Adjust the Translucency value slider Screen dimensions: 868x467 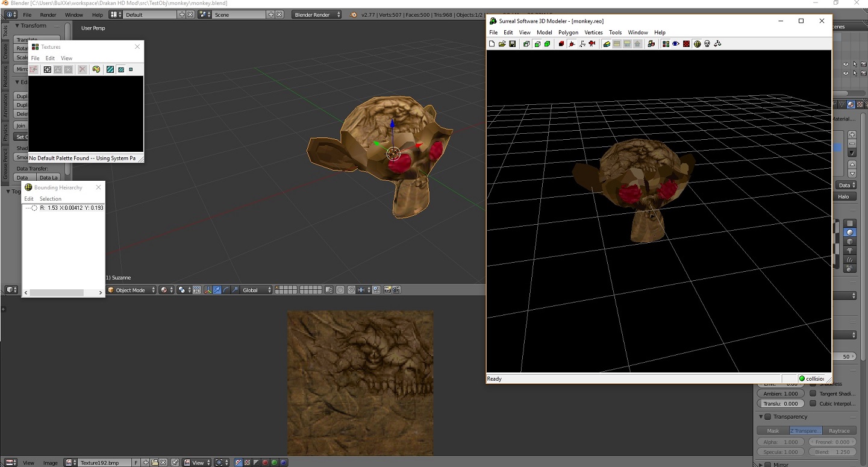(780, 404)
